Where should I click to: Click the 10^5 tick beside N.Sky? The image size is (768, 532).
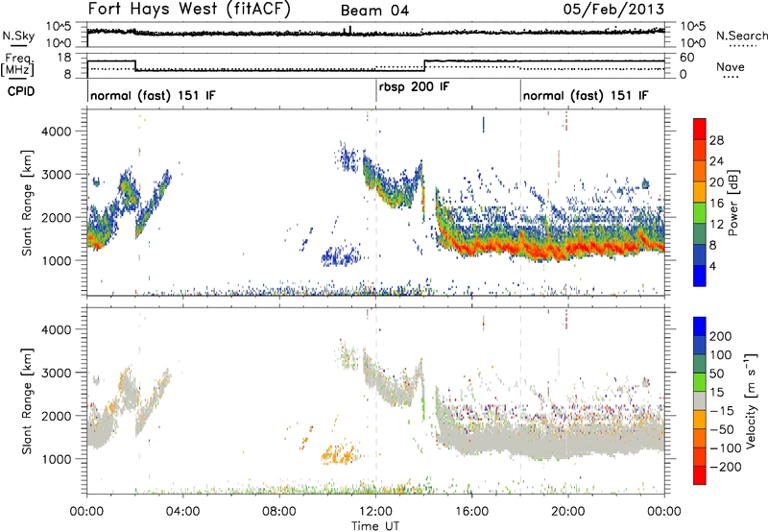click(59, 27)
